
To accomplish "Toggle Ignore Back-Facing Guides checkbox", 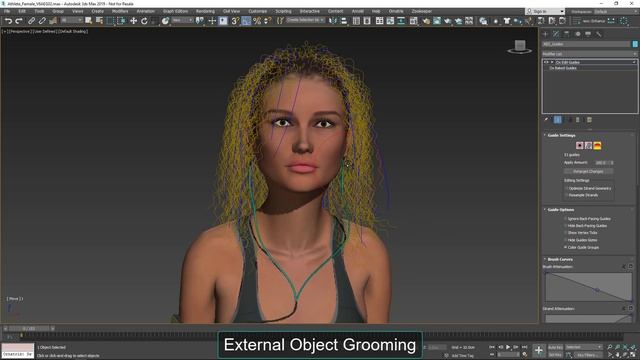I will coord(566,219).
